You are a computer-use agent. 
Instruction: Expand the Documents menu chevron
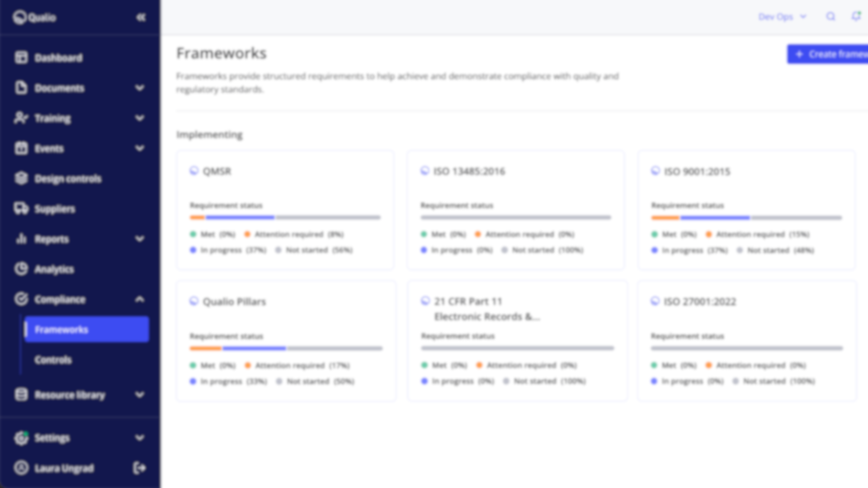click(x=140, y=88)
